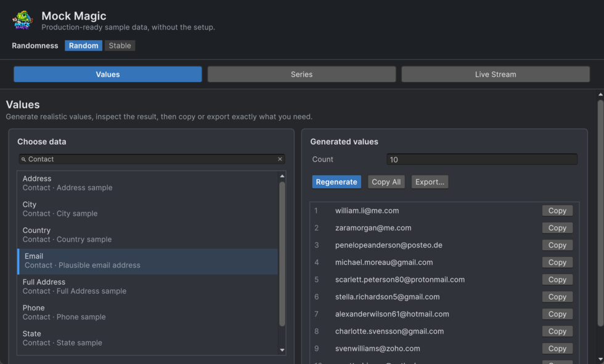Click the Mock Magic logo icon
This screenshot has height=364, width=604.
click(22, 20)
